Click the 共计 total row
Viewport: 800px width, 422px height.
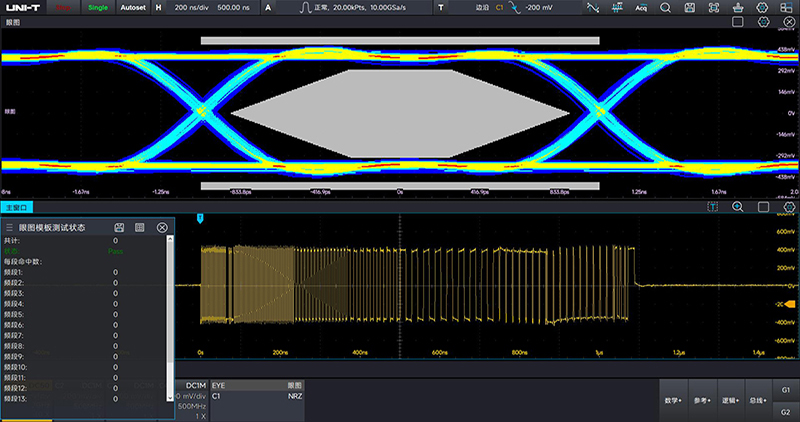(x=84, y=240)
